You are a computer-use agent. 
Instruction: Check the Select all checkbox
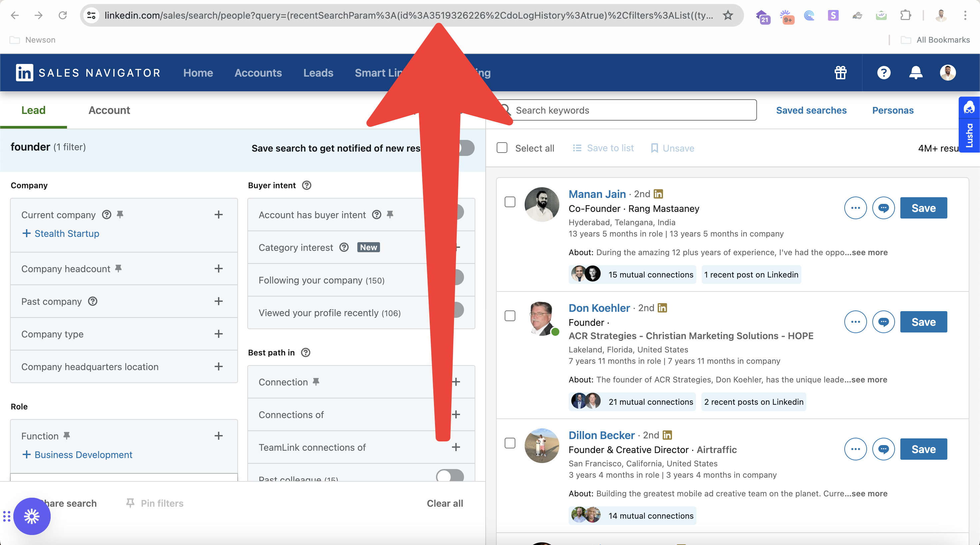pyautogui.click(x=502, y=148)
